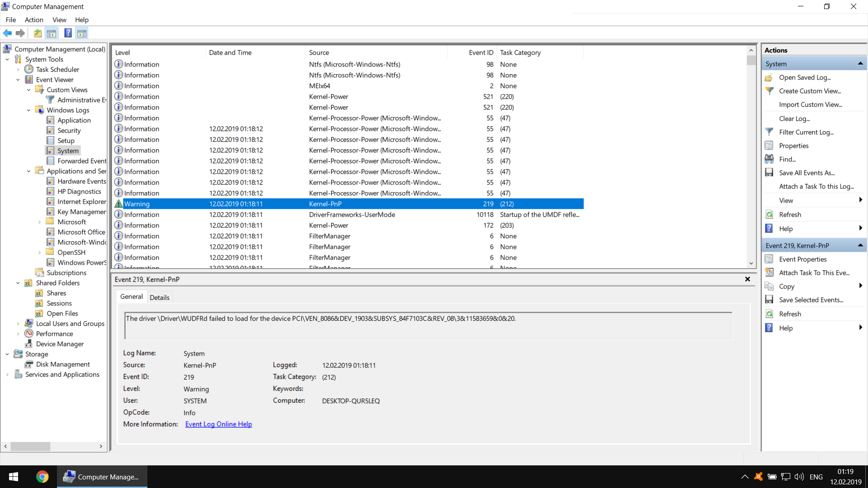The height and width of the screenshot is (488, 868).
Task: Switch to the Details tab of Event 219
Action: coord(159,297)
